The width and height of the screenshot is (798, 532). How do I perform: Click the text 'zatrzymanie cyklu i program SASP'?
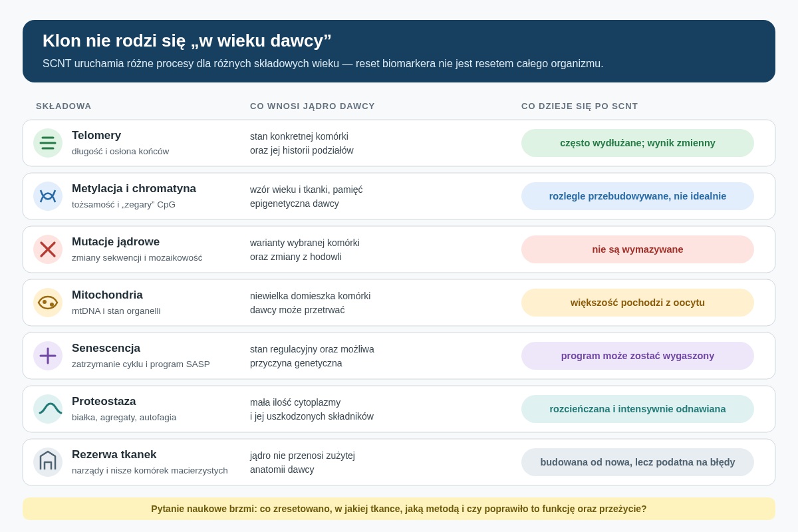tap(141, 364)
